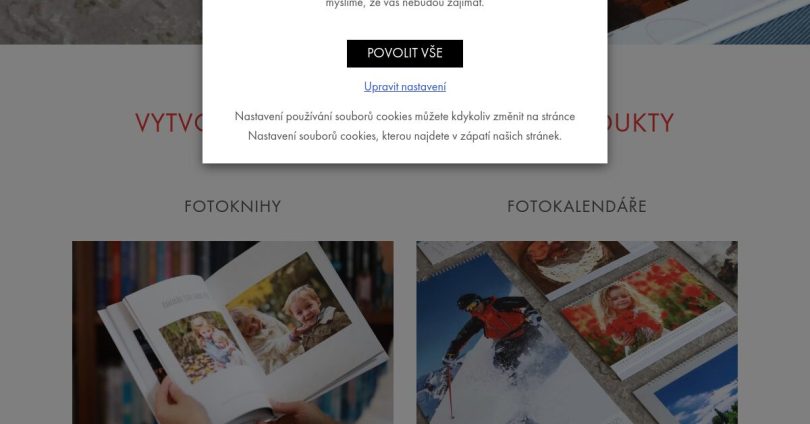Click the partial text line ending with zajímat

[404, 4]
